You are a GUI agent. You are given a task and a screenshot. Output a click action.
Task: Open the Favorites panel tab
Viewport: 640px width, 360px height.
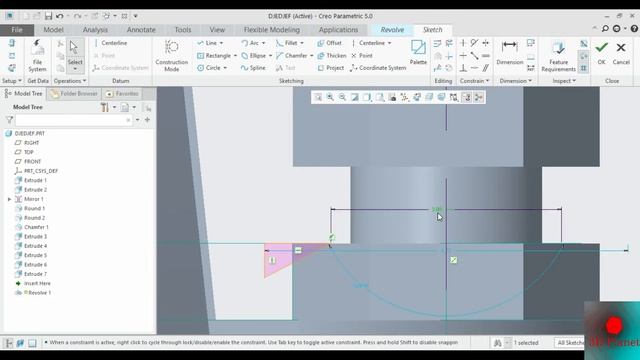[x=122, y=94]
